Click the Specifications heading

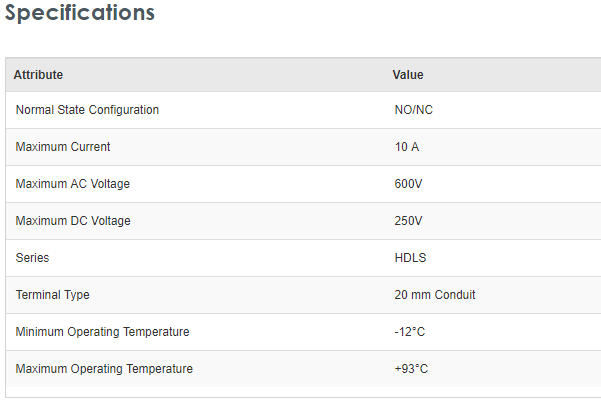pyautogui.click(x=80, y=13)
